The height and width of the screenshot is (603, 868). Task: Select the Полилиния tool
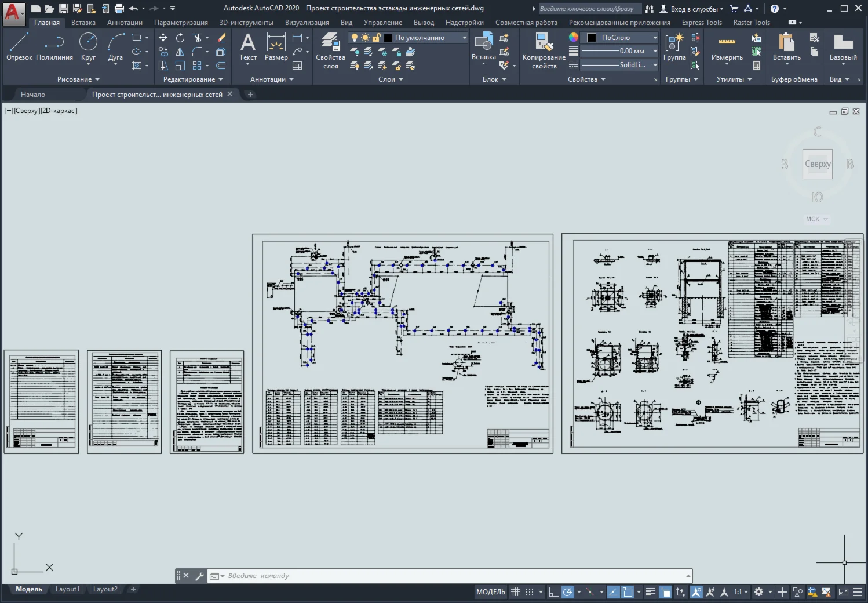[54, 46]
